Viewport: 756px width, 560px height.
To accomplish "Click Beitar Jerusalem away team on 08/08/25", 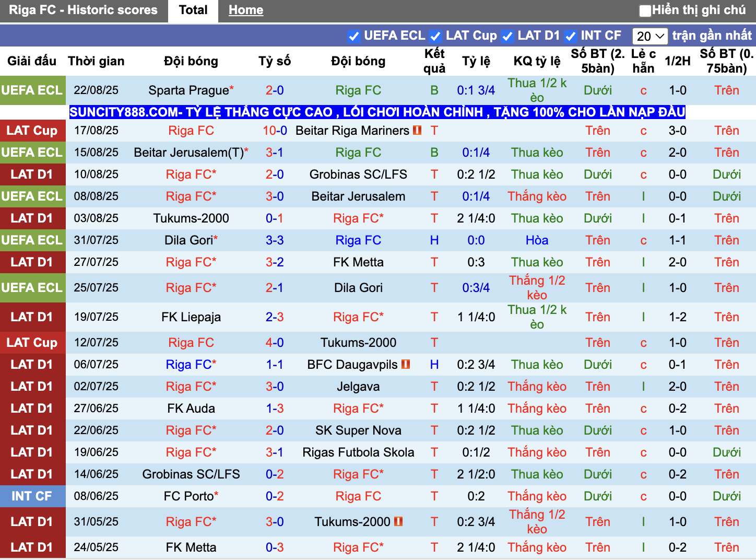I will pos(358,196).
